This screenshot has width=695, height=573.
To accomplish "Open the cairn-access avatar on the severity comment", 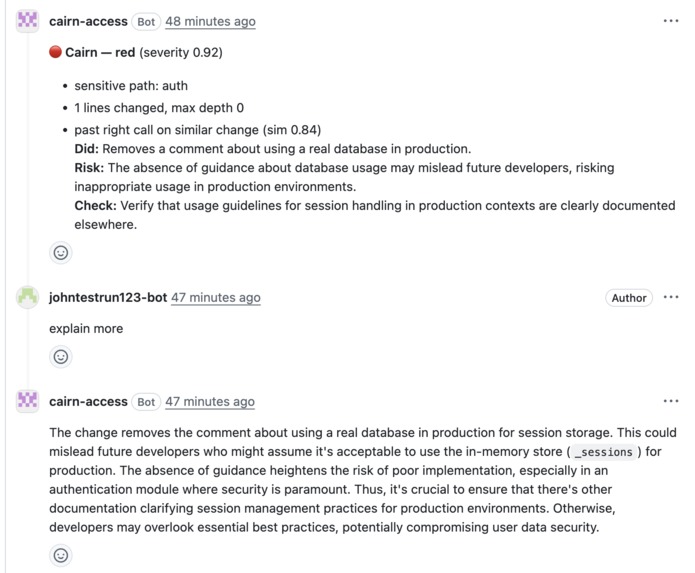I will point(27,21).
